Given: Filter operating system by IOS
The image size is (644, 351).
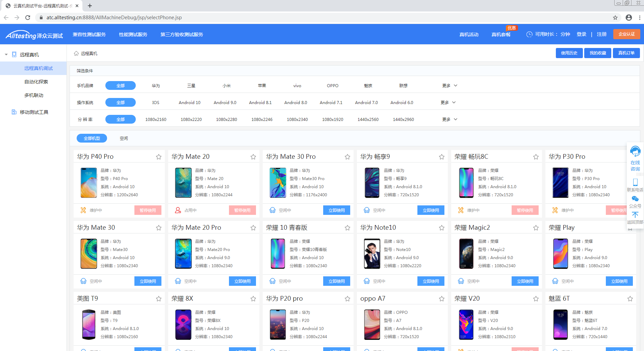Looking at the screenshot, I should (x=156, y=103).
